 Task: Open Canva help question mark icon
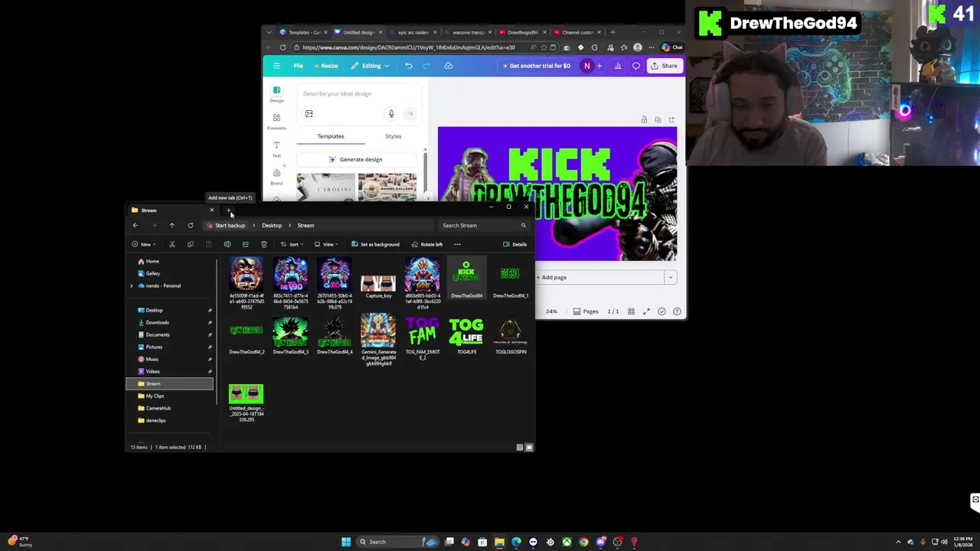click(x=677, y=311)
